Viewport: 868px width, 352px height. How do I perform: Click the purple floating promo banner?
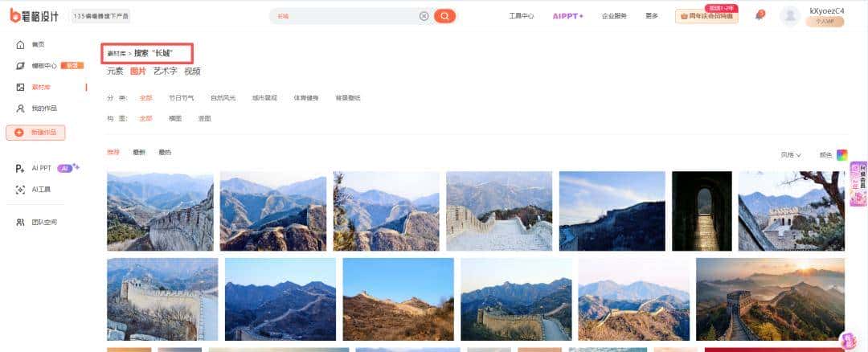(858, 184)
